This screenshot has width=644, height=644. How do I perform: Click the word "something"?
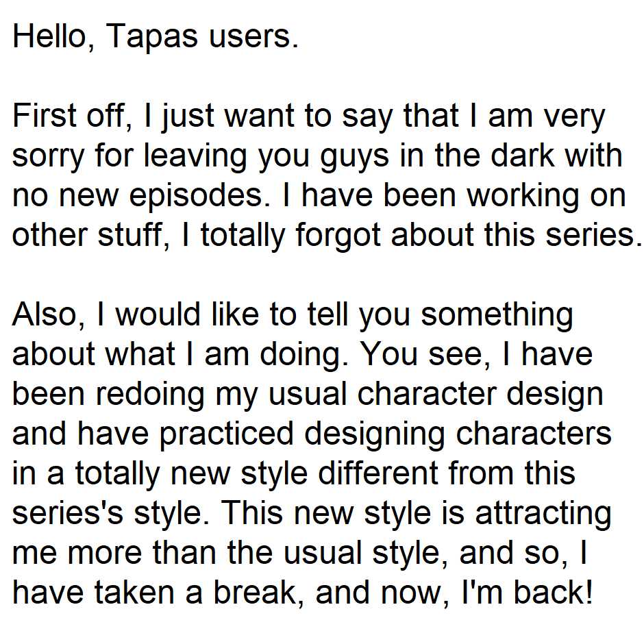pyautogui.click(x=497, y=314)
